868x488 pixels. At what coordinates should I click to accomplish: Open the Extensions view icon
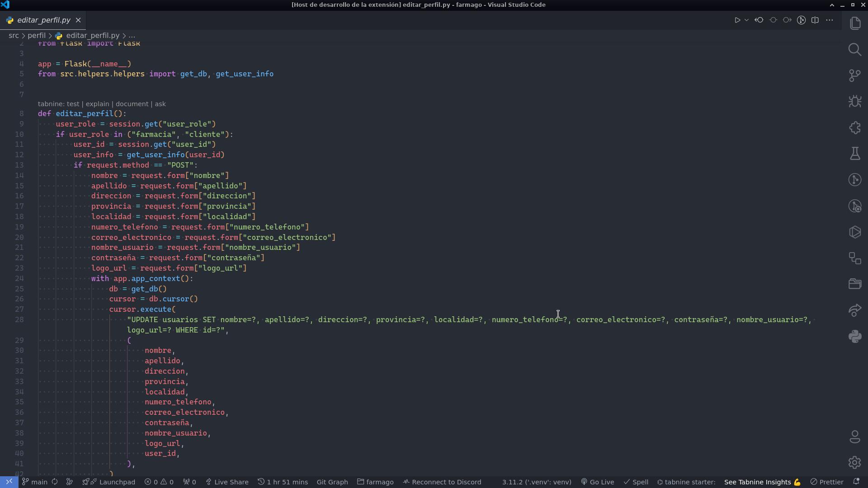(854, 127)
